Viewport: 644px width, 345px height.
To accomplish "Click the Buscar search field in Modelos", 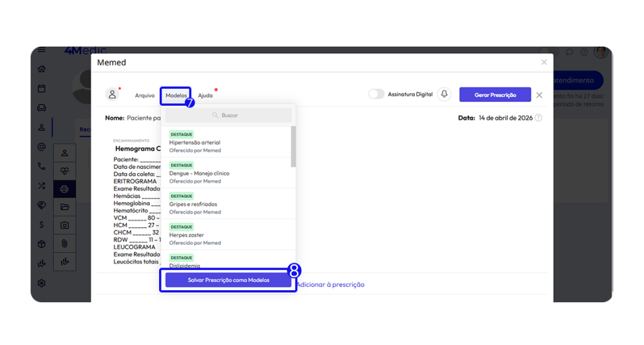I will (228, 116).
